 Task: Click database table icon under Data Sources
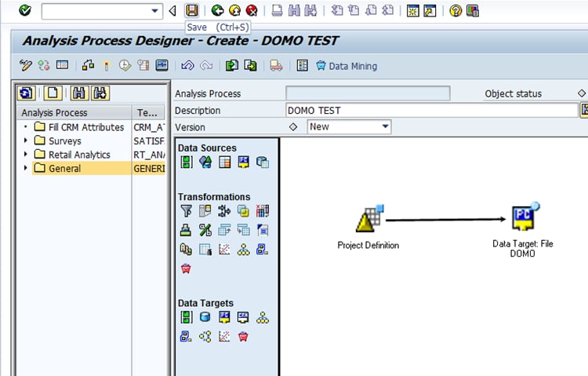point(263,162)
